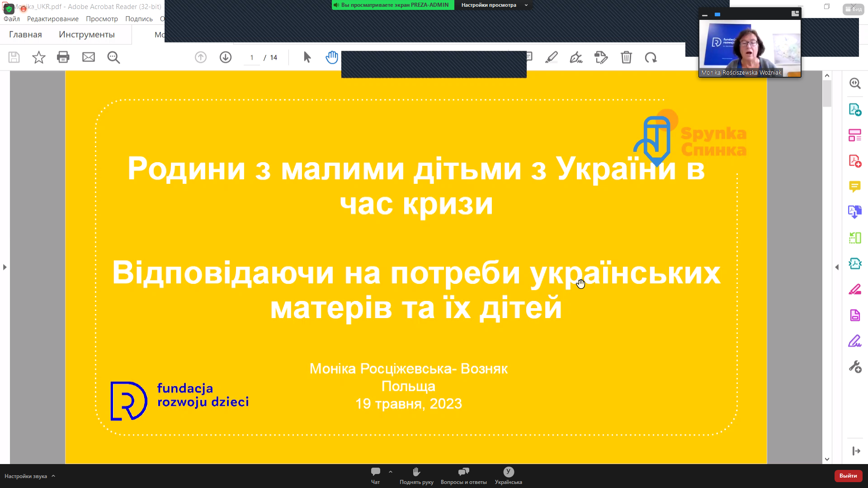
Task: Rotate the page with the rotate icon
Action: pyautogui.click(x=651, y=57)
